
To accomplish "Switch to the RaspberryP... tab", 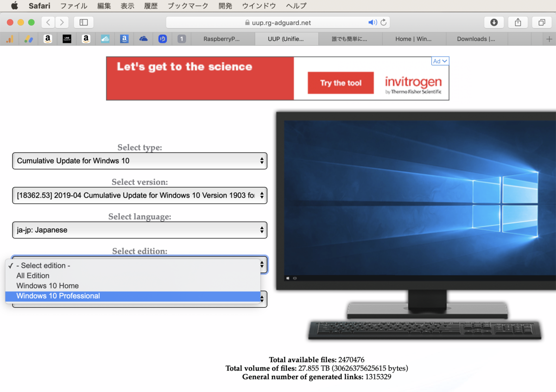I will click(223, 39).
